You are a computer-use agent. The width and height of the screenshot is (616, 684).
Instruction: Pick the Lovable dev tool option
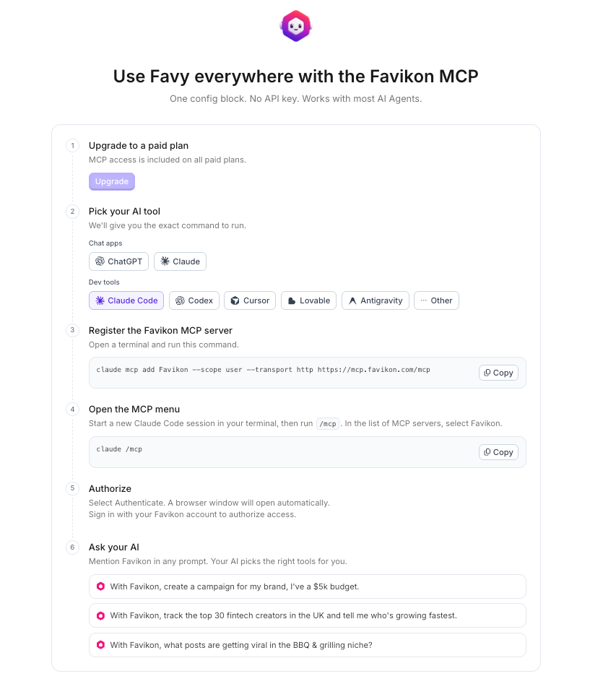tap(308, 300)
